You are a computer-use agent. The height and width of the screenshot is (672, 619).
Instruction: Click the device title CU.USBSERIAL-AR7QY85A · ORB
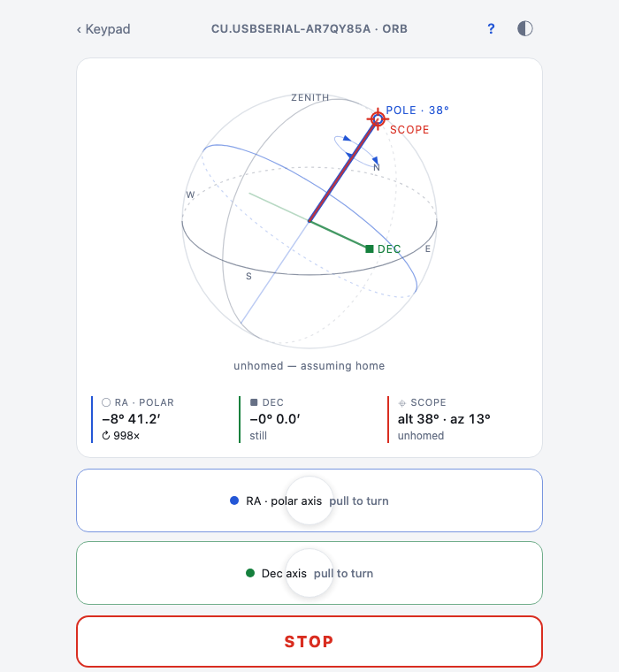(x=309, y=29)
